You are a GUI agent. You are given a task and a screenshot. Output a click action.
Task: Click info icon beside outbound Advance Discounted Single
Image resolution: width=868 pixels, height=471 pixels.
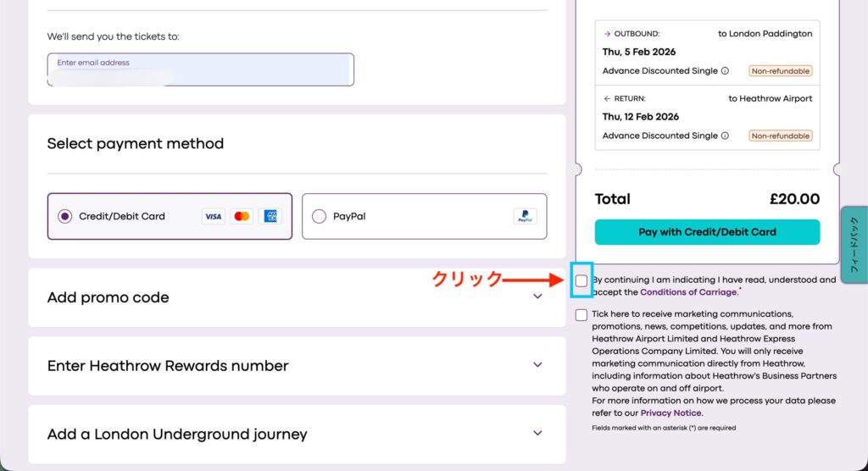(725, 71)
